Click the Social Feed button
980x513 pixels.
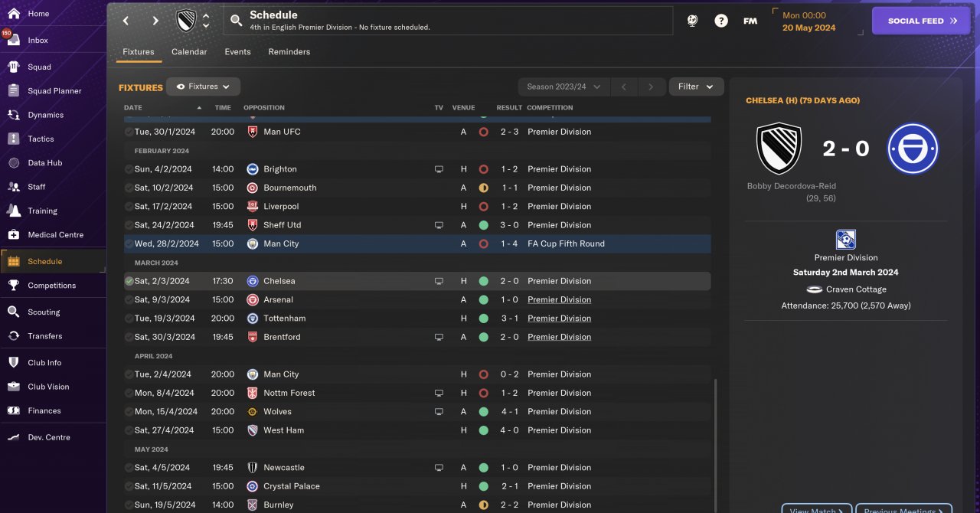pyautogui.click(x=920, y=21)
